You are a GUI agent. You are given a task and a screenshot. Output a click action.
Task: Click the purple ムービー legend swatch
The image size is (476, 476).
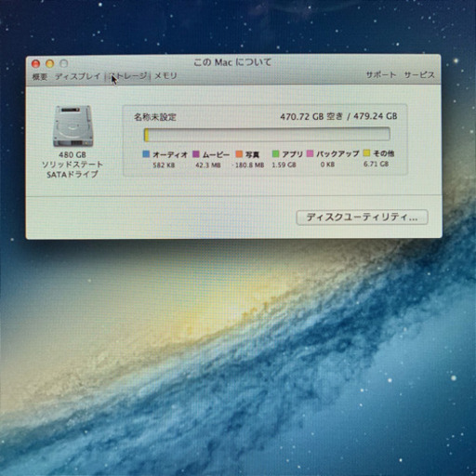196,154
